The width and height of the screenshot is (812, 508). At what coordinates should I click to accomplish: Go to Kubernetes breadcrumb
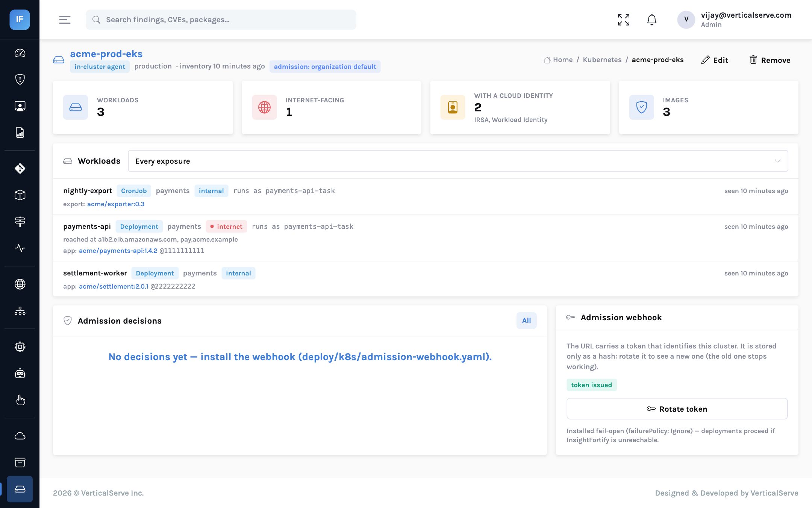pyautogui.click(x=602, y=60)
